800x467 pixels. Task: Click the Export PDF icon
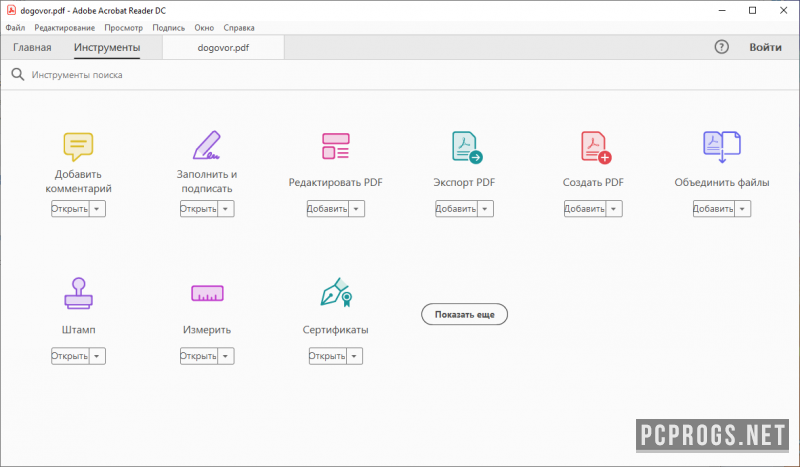click(467, 148)
